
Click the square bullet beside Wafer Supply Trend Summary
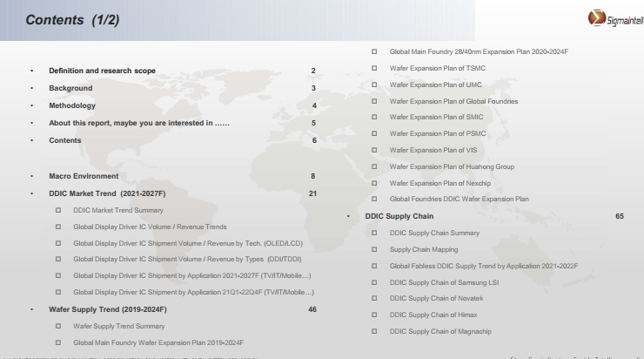(59, 326)
